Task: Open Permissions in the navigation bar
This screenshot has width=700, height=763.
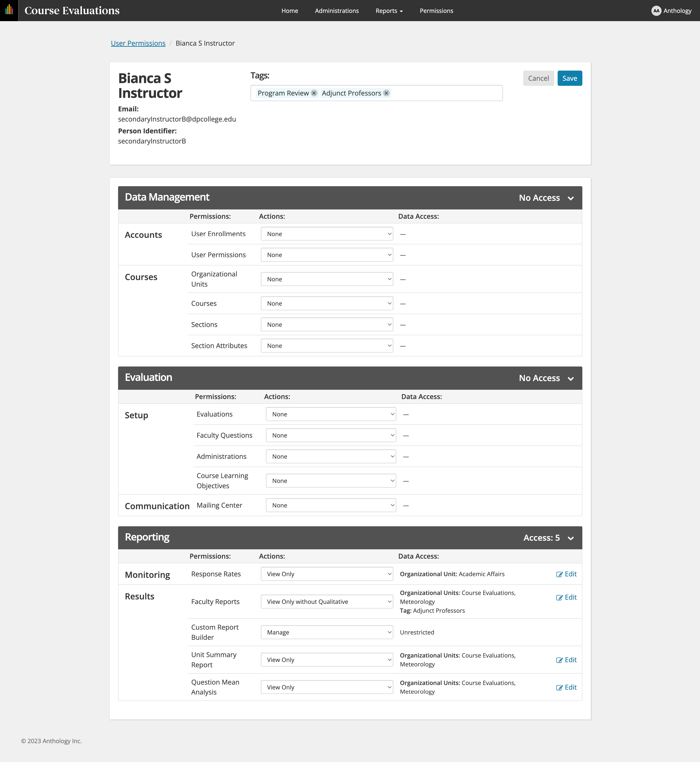Action: pos(436,11)
